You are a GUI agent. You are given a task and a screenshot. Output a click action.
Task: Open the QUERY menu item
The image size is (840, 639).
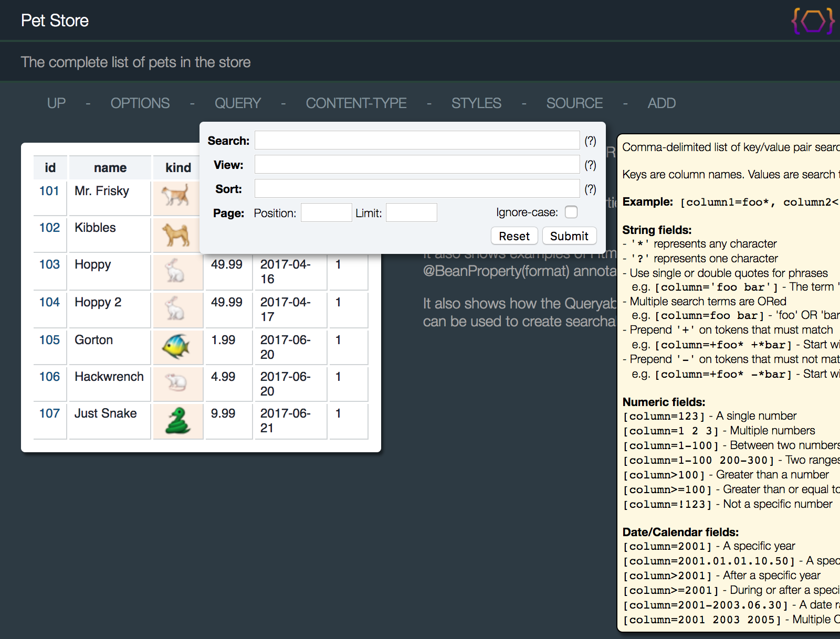click(238, 103)
